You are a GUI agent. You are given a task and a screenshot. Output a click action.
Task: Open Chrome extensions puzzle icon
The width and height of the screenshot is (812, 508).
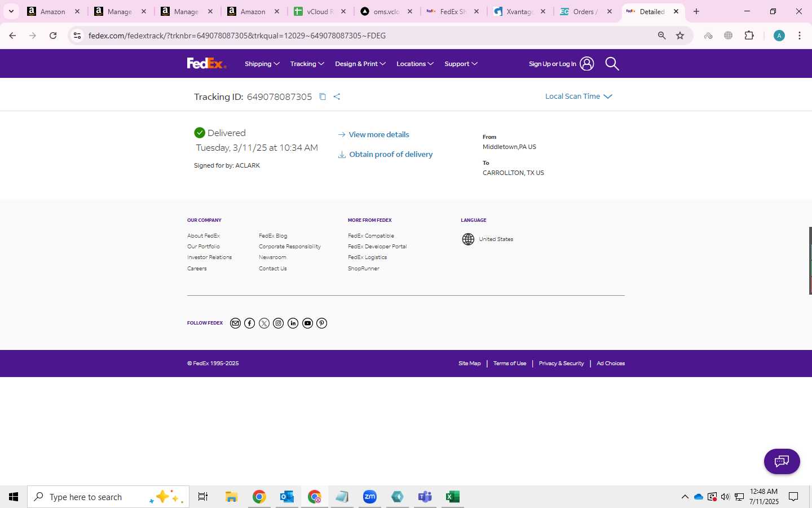[749, 36]
